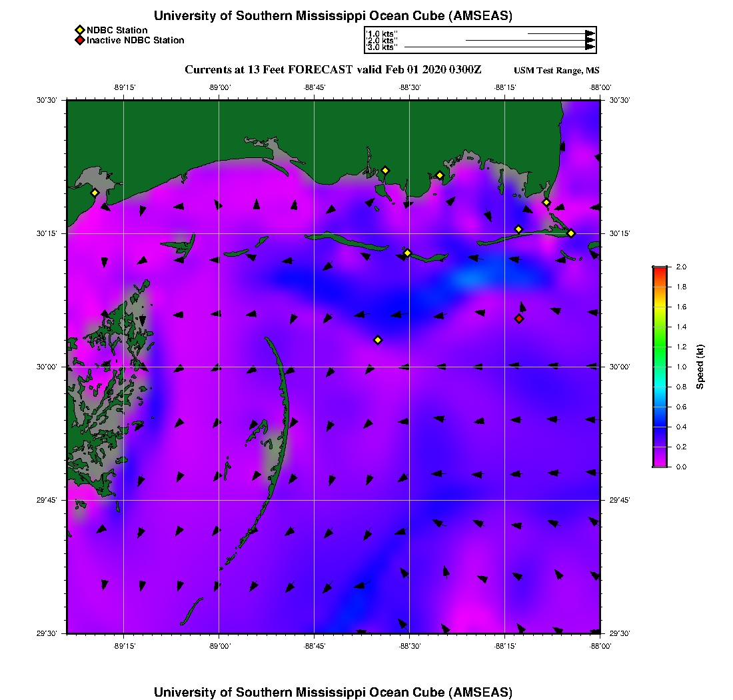Image resolution: width=733 pixels, height=700 pixels.
Task: Click the 'USM Test Range, MS' label
Action: [x=556, y=71]
